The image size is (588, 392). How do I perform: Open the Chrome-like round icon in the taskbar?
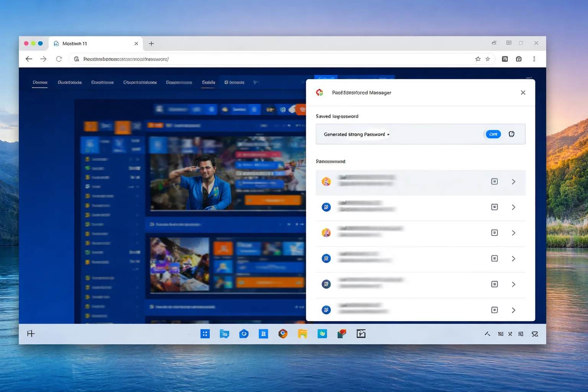[283, 333]
